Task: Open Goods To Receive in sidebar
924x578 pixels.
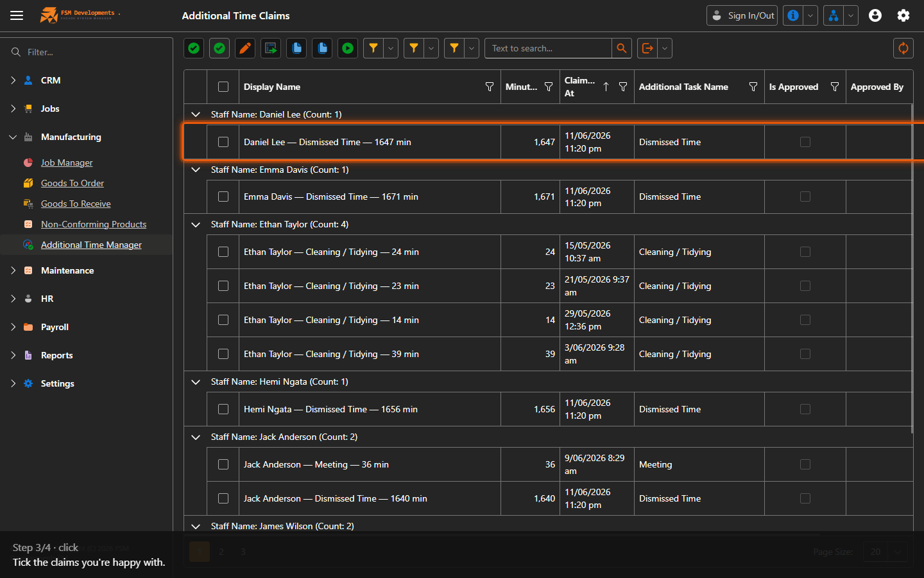Action: point(76,204)
